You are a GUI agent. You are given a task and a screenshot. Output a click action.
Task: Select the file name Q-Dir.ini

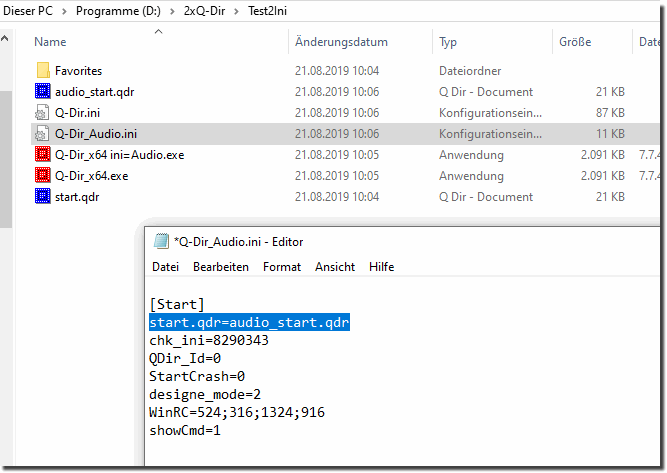[x=77, y=113]
